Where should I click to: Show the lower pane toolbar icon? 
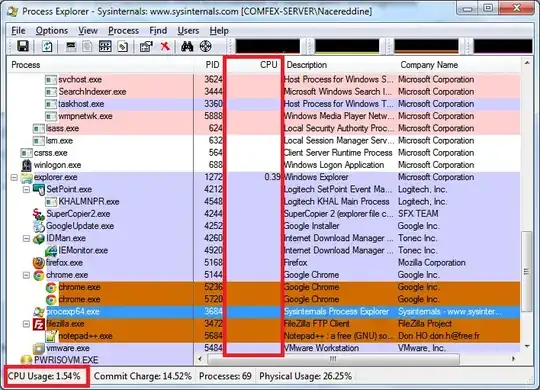105,46
